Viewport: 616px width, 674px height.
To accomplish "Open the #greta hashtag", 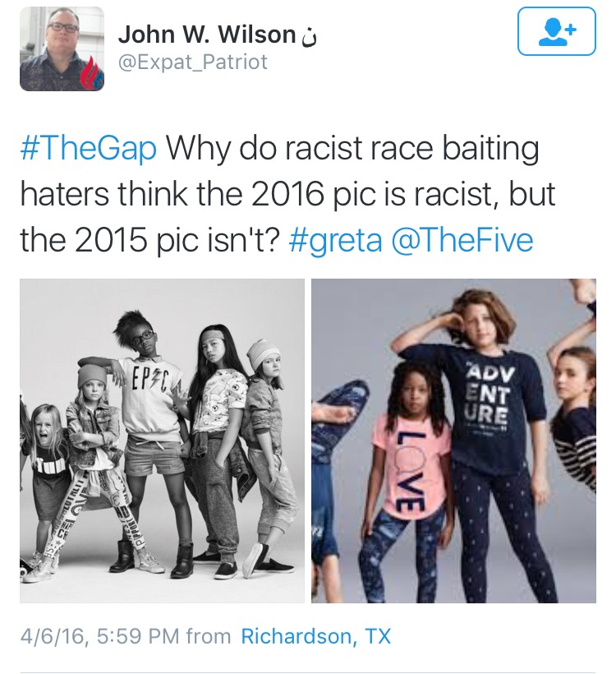I will coord(335,239).
